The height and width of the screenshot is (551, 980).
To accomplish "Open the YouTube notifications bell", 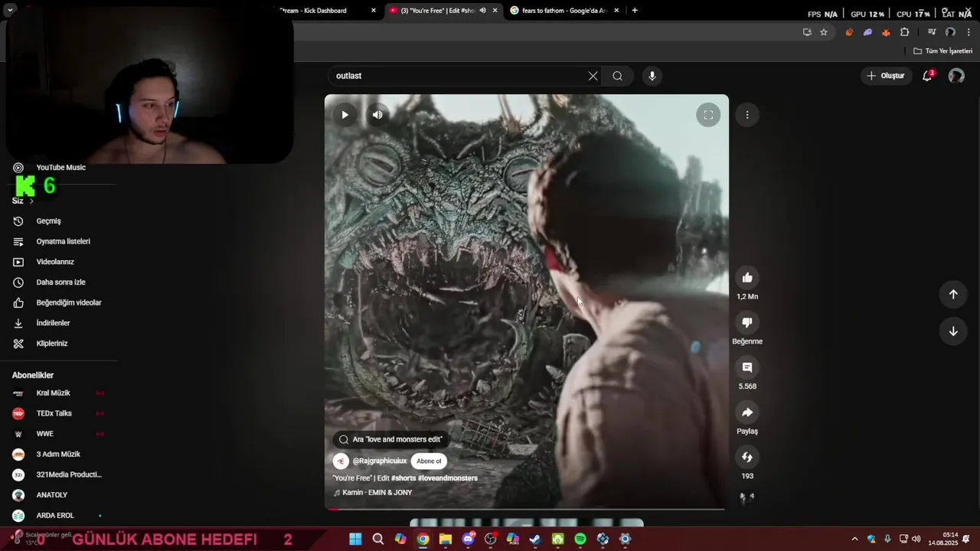I will point(927,76).
